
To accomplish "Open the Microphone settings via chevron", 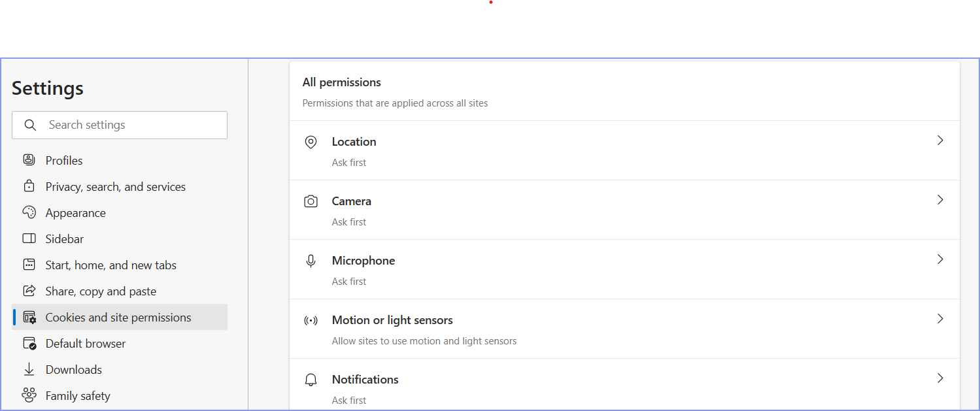I will (x=940, y=259).
